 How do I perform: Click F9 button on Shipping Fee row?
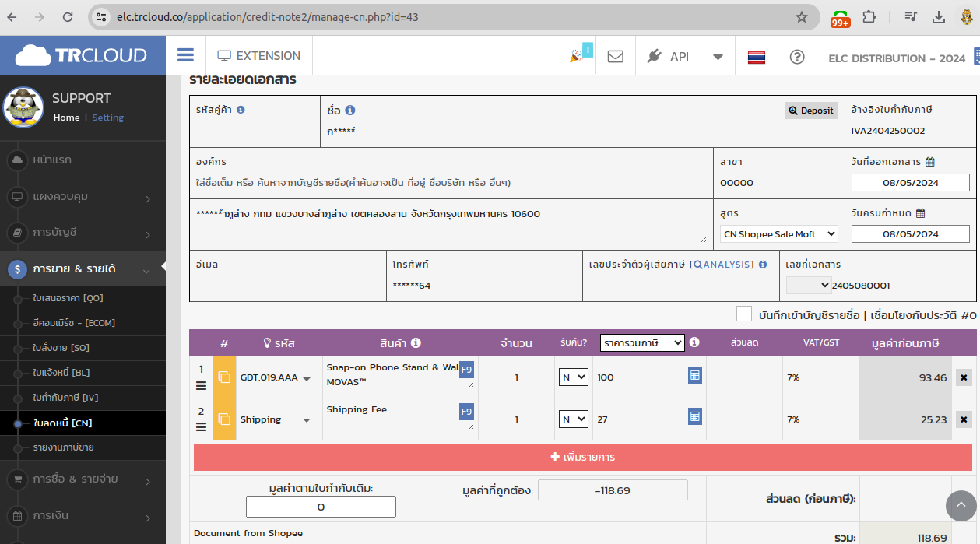pyautogui.click(x=466, y=412)
